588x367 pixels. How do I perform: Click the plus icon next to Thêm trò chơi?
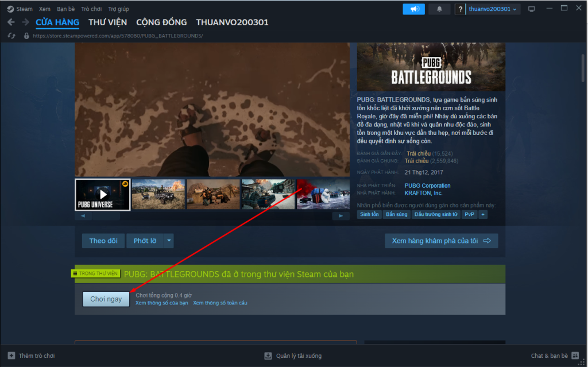pyautogui.click(x=13, y=356)
